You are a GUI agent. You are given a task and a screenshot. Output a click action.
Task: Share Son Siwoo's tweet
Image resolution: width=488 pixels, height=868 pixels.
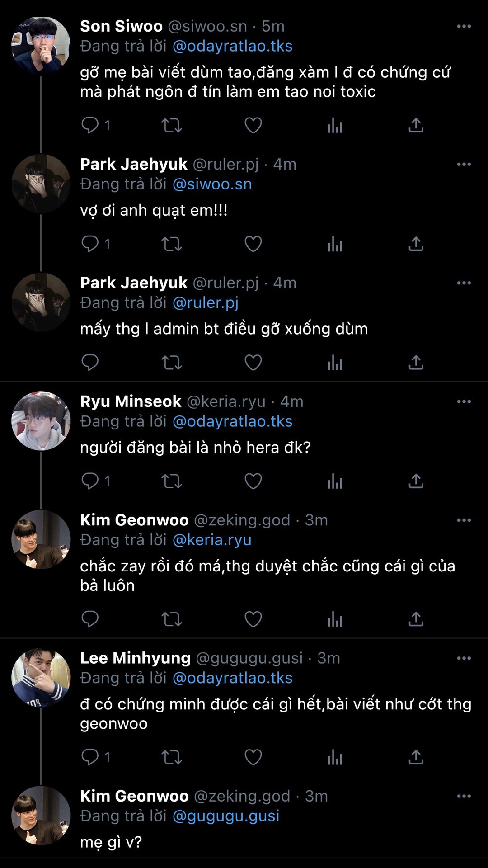tap(416, 125)
